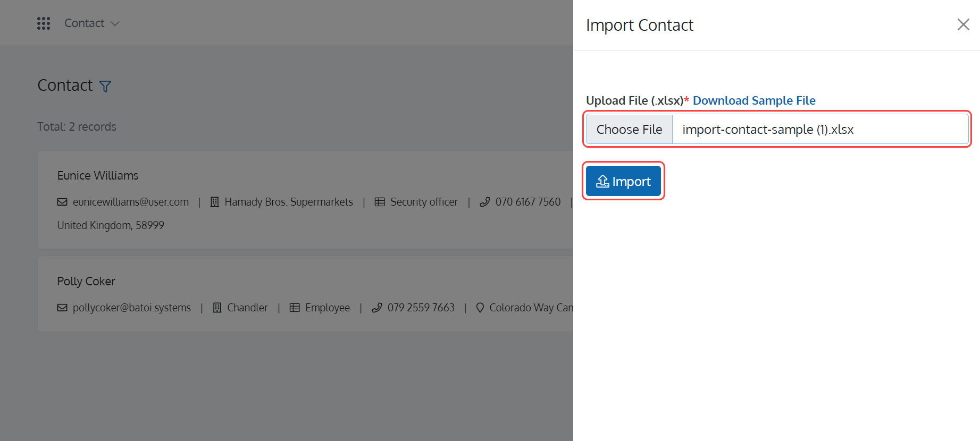Click the Choose File button
Image resolution: width=980 pixels, height=441 pixels.
pos(629,129)
